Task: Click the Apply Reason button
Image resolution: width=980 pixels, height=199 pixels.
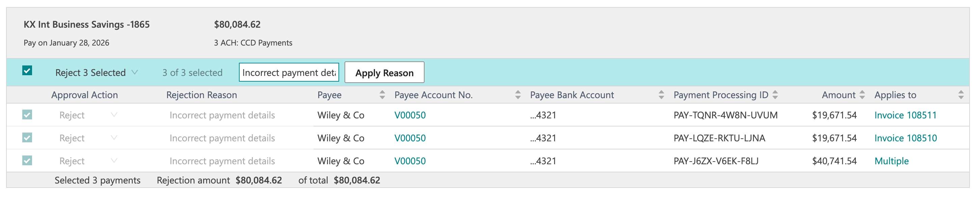Action: [384, 72]
